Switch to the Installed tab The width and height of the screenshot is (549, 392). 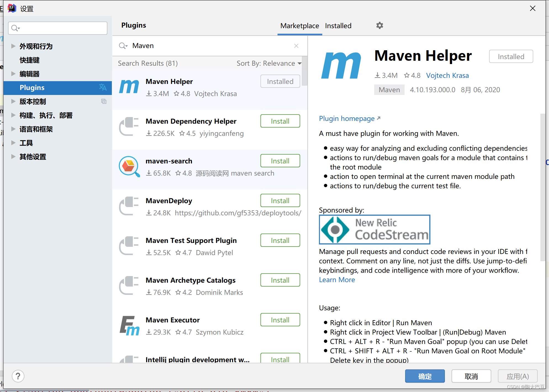pyautogui.click(x=338, y=26)
